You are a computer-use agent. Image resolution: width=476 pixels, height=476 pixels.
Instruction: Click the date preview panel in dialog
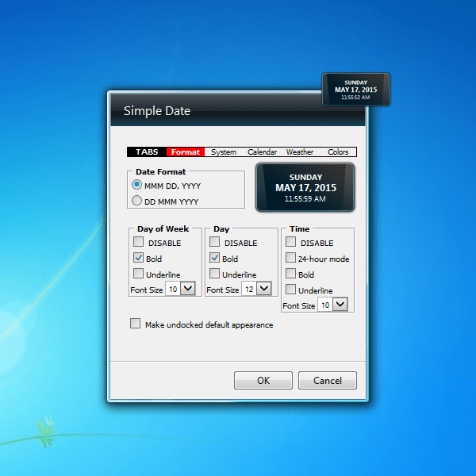[x=305, y=187]
